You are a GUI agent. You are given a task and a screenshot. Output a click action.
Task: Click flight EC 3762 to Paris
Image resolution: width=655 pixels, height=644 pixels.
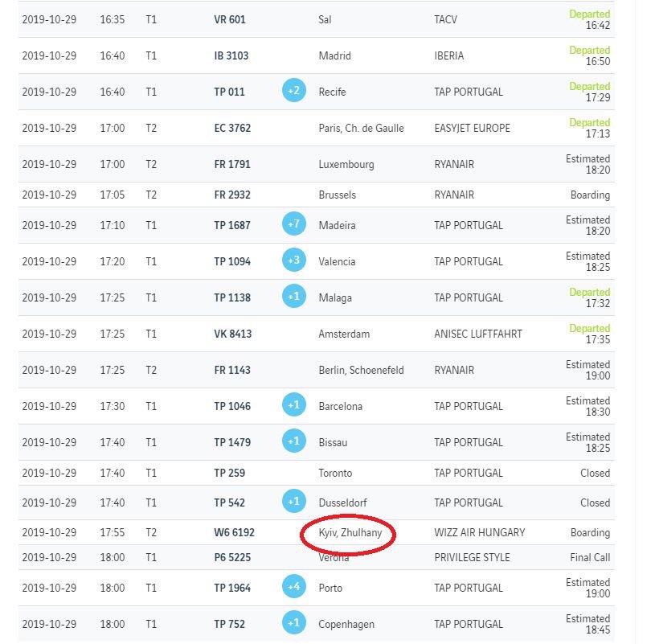pyautogui.click(x=232, y=128)
